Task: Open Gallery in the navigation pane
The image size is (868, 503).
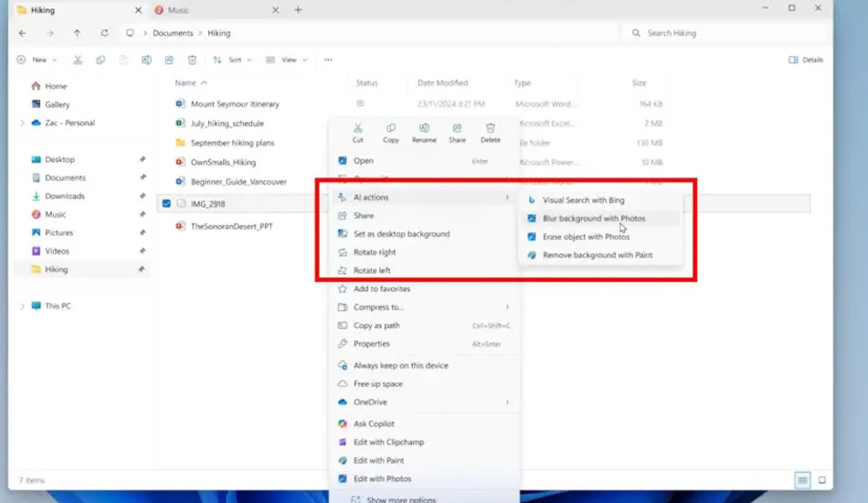Action: [x=57, y=104]
